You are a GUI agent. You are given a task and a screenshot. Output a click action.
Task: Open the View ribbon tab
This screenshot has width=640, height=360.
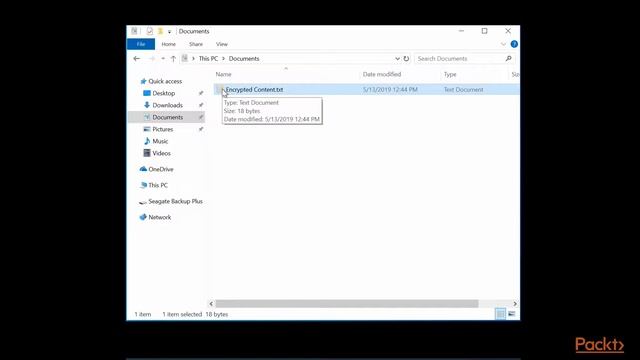click(222, 44)
